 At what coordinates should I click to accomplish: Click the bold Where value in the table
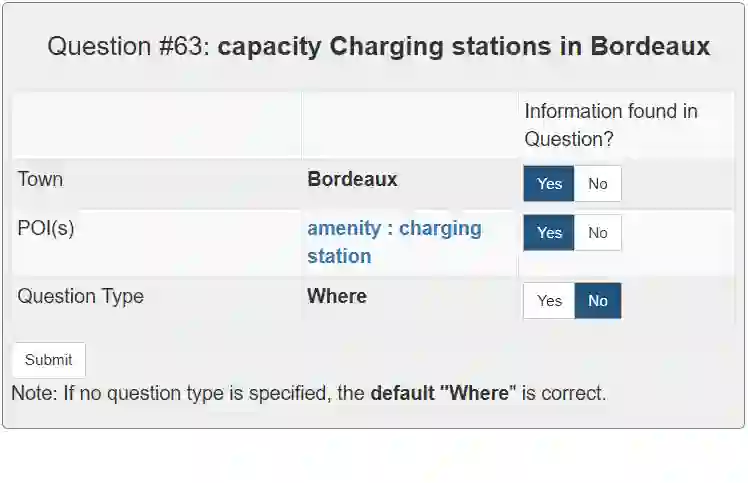337,296
